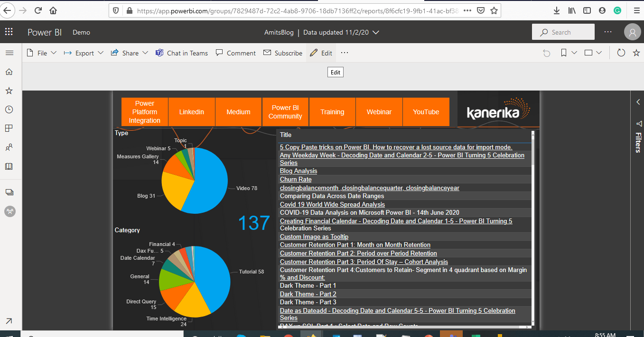Open the View options dropdown

pyautogui.click(x=593, y=53)
